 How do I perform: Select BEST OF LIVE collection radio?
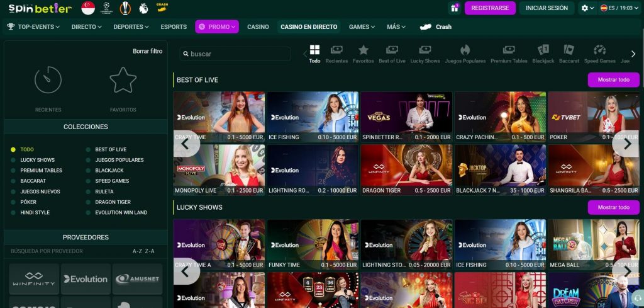coord(88,150)
